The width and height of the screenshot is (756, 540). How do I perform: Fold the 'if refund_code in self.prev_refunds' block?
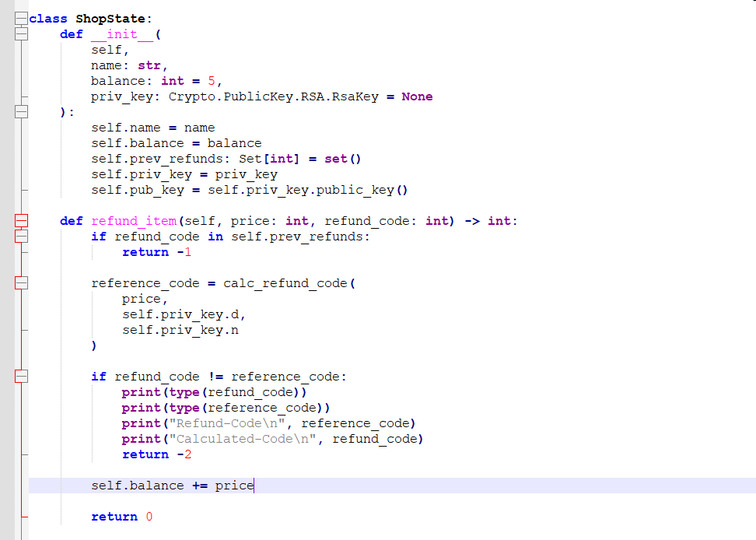click(22, 237)
